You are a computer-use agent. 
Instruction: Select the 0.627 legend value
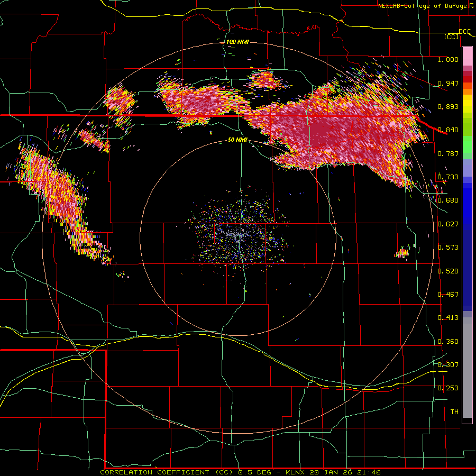coord(448,224)
